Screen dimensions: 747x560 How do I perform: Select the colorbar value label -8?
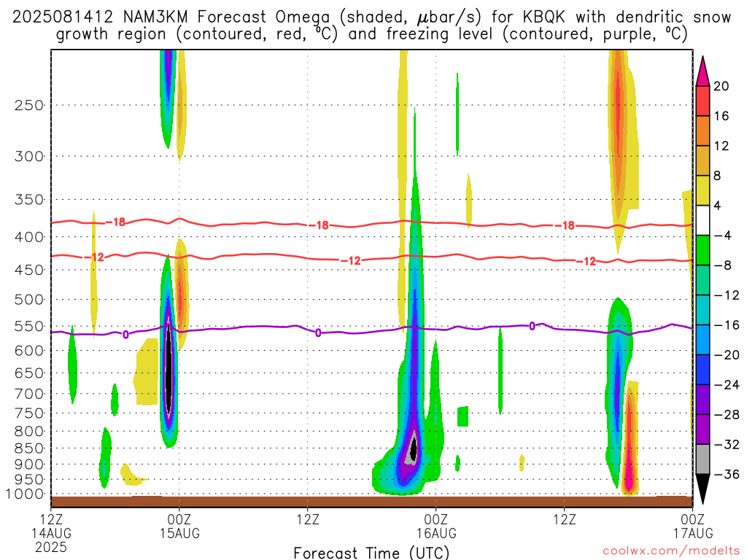722,265
